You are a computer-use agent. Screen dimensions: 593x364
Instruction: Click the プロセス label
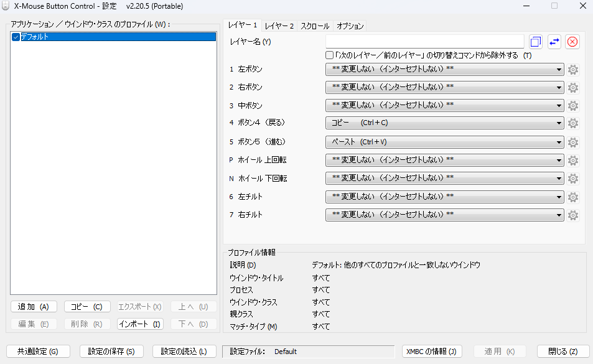(241, 290)
